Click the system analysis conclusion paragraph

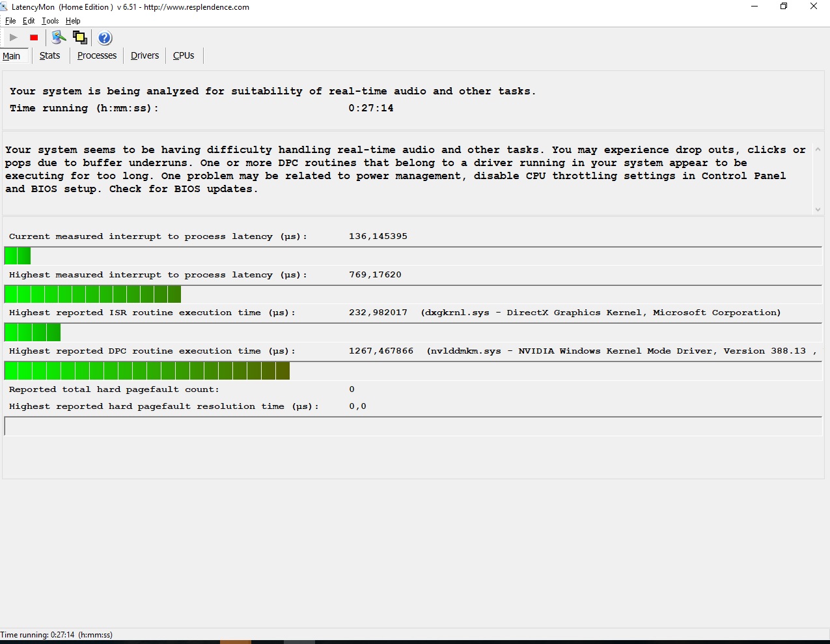click(406, 169)
